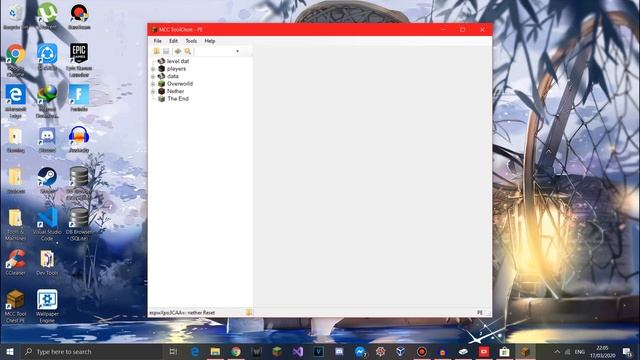Open the Tools menu
This screenshot has height=360, width=640.
point(191,41)
